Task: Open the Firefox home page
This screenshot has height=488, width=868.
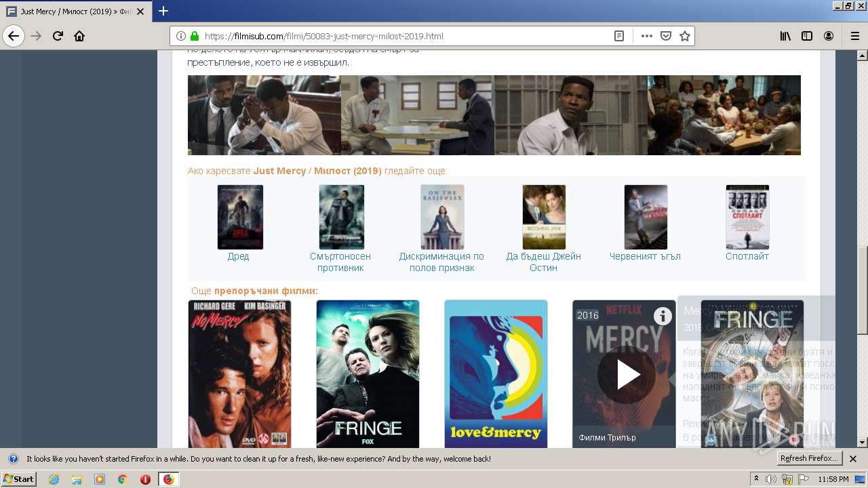Action: point(79,36)
